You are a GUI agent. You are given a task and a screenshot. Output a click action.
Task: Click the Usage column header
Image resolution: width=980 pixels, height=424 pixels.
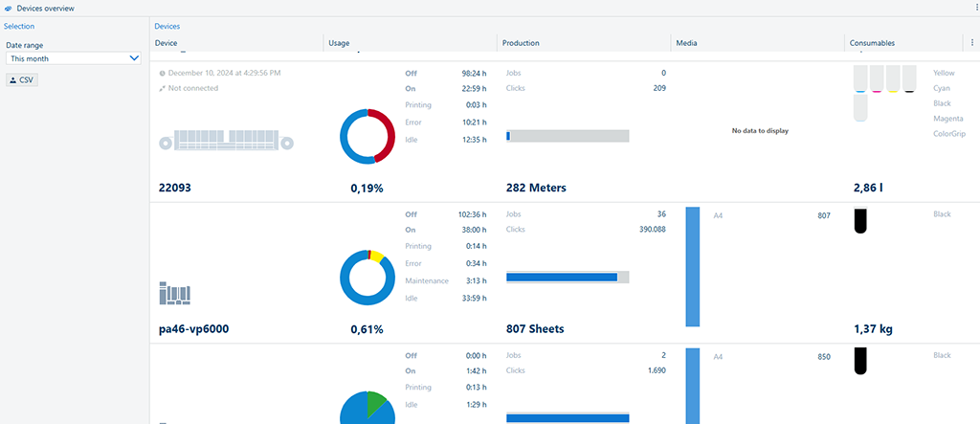338,43
